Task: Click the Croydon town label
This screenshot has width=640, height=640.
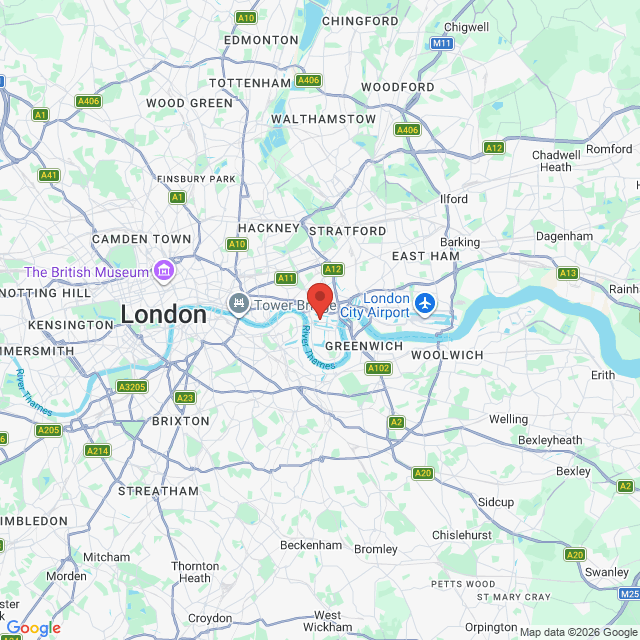Action: [210, 618]
